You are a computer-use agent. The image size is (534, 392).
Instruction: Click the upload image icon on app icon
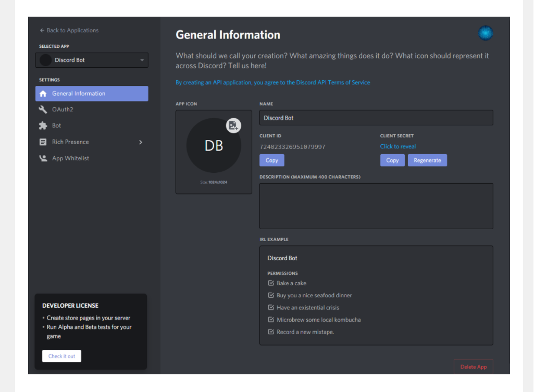(x=233, y=125)
